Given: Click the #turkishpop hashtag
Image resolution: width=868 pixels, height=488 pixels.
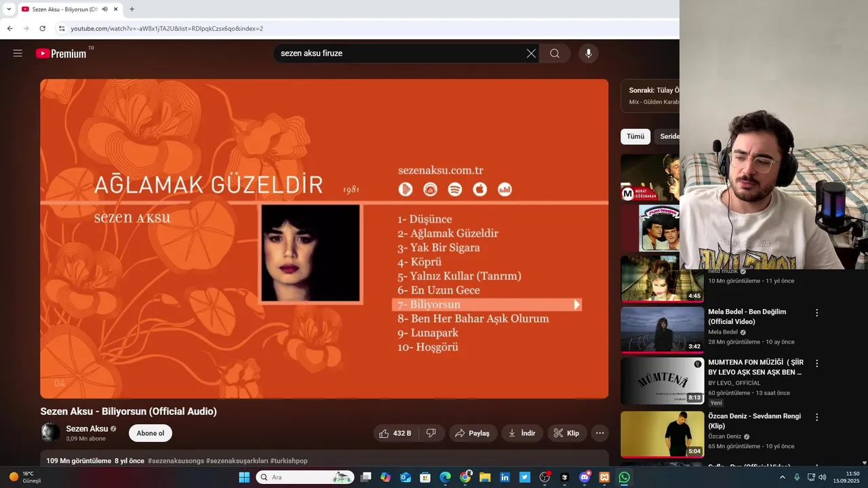Looking at the screenshot, I should click(289, 461).
